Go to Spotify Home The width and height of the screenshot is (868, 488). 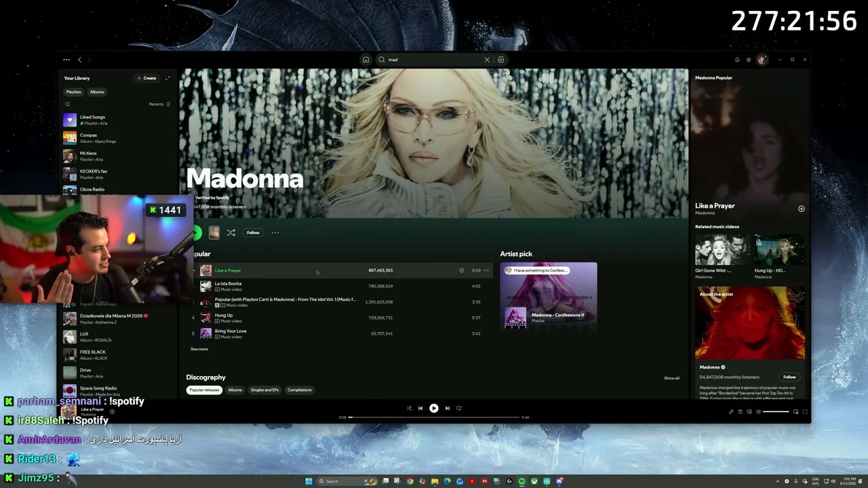[366, 60]
